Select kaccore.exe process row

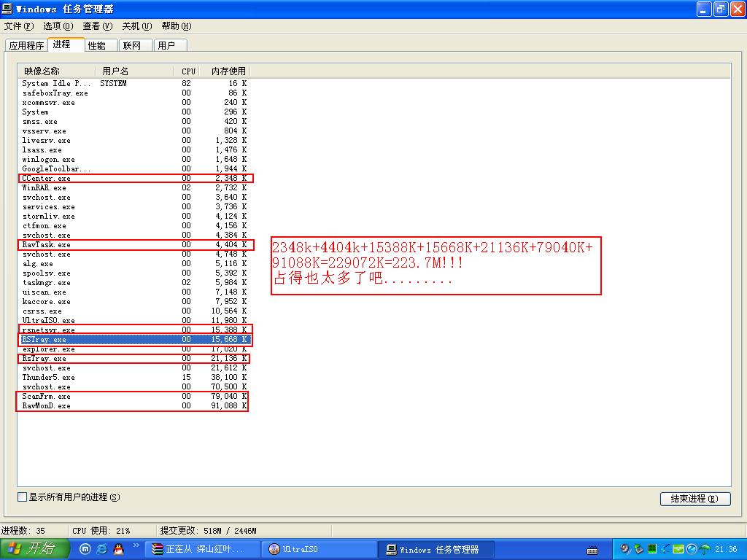134,301
